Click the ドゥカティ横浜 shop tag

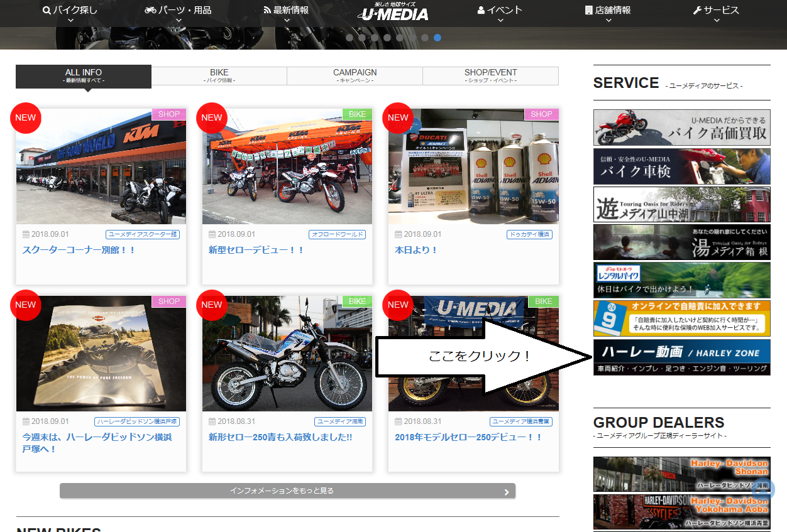[529, 234]
